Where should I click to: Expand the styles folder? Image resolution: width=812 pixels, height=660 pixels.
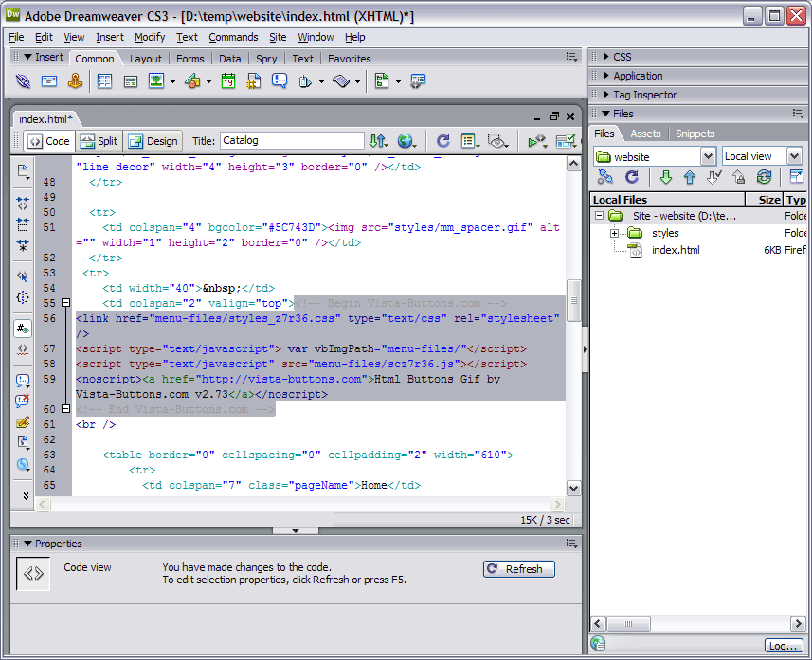pos(614,234)
